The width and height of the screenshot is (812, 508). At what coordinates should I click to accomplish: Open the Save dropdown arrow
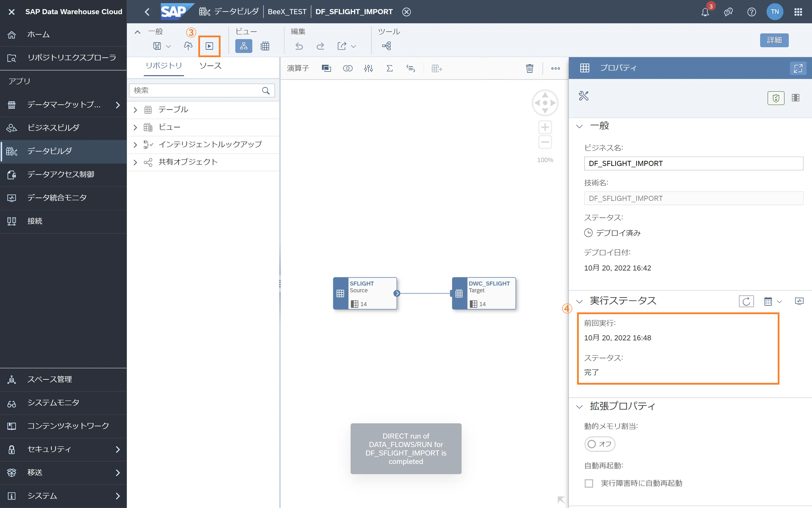pyautogui.click(x=169, y=46)
